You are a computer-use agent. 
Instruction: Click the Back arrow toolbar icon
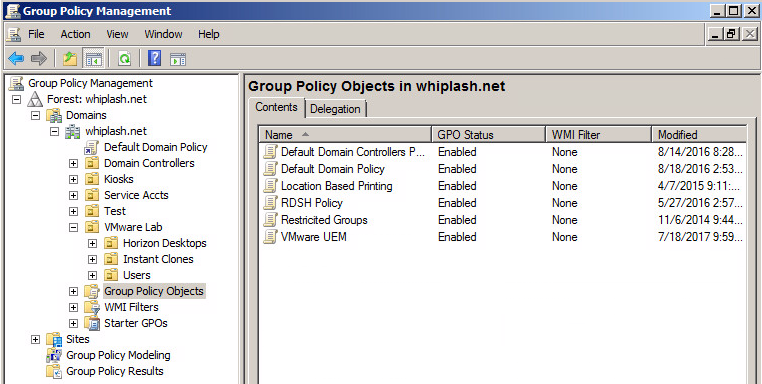click(x=16, y=59)
